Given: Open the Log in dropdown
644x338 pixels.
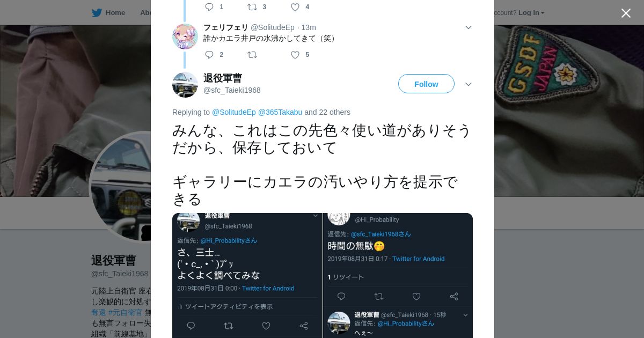Looking at the screenshot, I should [531, 13].
